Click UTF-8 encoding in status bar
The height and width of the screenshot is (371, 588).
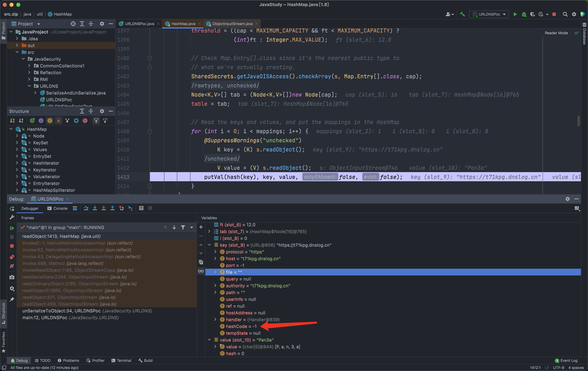[x=559, y=368]
